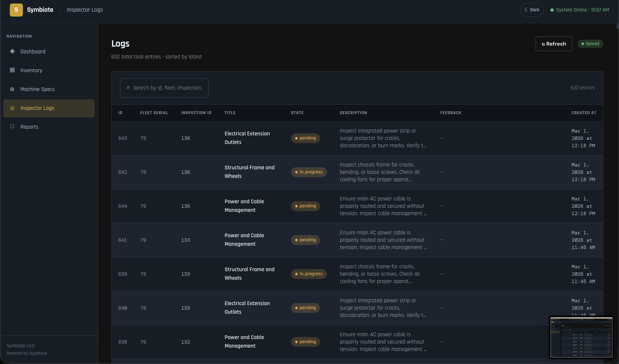Click the pending state badge of entry 643
Viewport: 619px width, 364px height.
[305, 138]
